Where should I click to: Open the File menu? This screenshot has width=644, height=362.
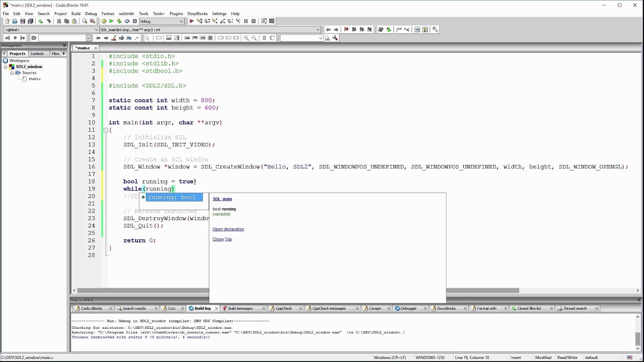(6, 14)
